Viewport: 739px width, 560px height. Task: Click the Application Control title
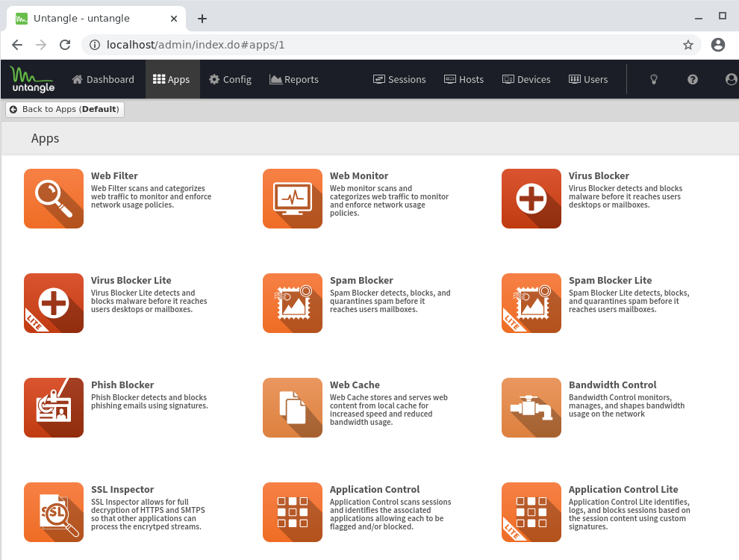[x=375, y=490]
